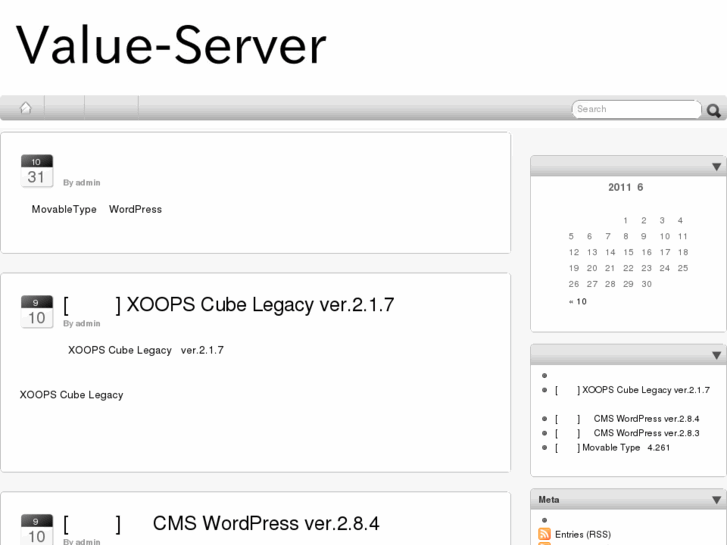Screen dimensions: 727x545
Task: Select "By admin" under the XOOPS post title
Action: pyautogui.click(x=82, y=323)
